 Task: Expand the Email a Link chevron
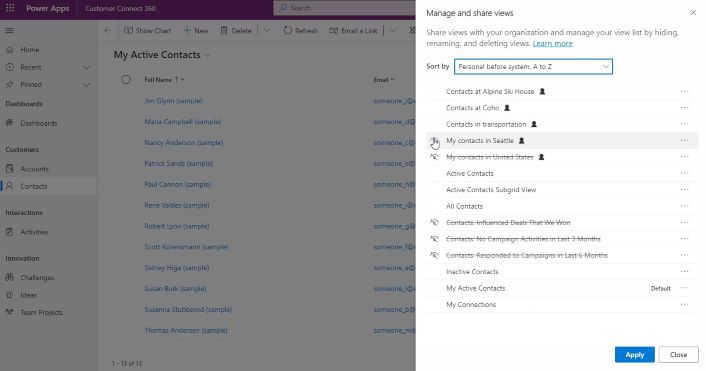click(393, 31)
